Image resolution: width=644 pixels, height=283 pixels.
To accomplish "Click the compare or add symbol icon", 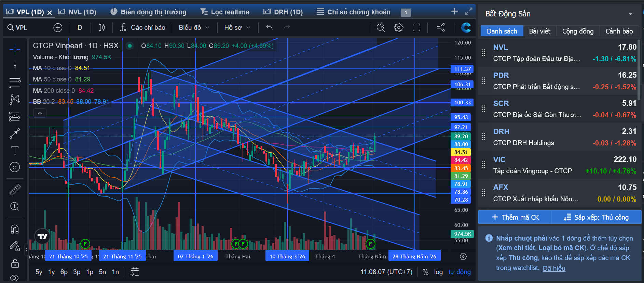I will pos(58,27).
